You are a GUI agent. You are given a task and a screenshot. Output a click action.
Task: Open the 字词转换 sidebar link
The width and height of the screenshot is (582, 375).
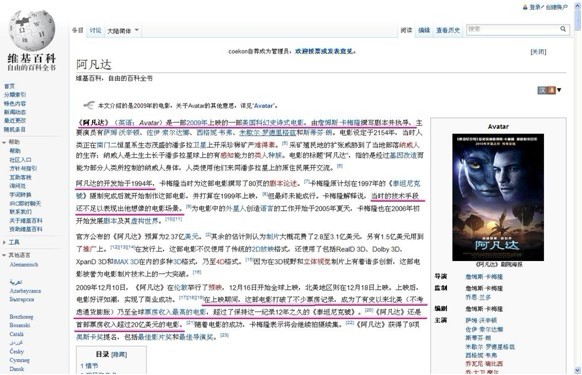[x=20, y=195]
